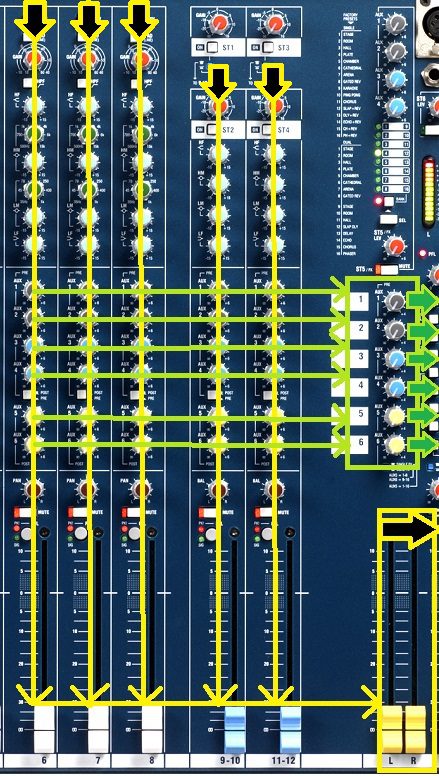This screenshot has width=439, height=776.
Task: Adjust the 11-12 BAL knob
Action: [274, 489]
